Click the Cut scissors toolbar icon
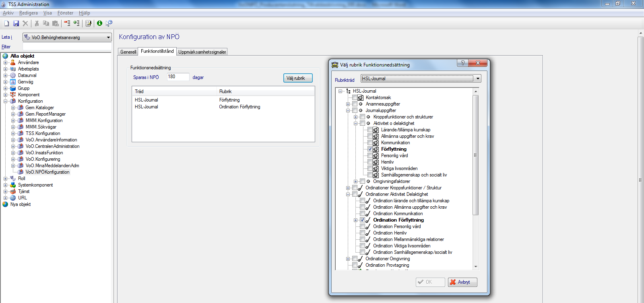Viewport: 644px width, 303px height. tap(37, 23)
